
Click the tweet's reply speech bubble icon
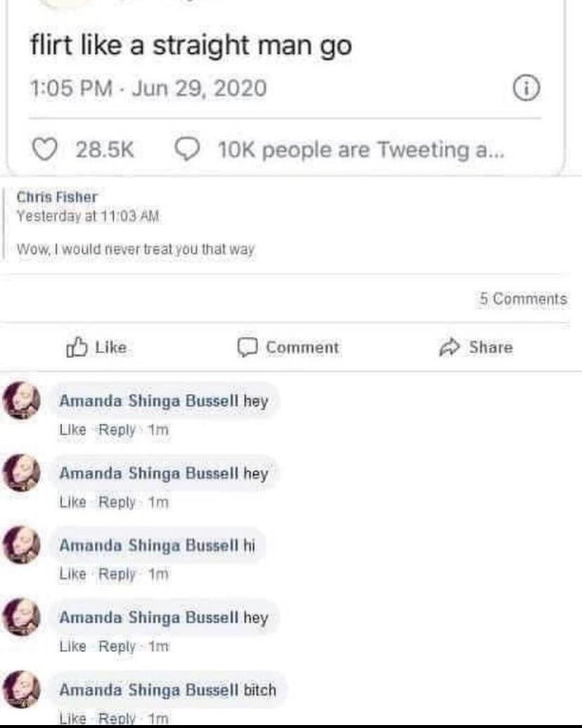[x=186, y=149]
